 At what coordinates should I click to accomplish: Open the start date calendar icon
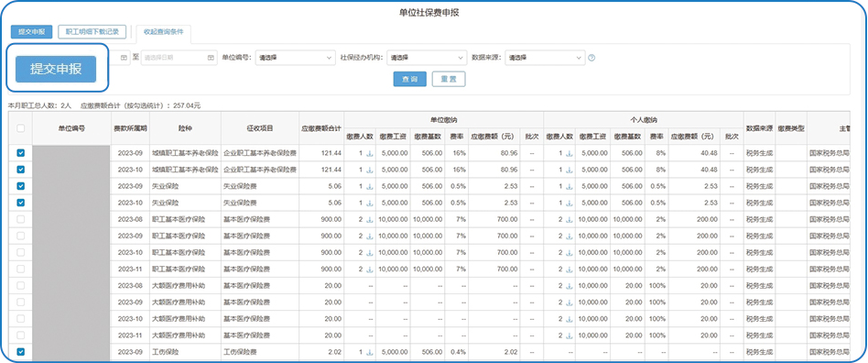point(124,57)
